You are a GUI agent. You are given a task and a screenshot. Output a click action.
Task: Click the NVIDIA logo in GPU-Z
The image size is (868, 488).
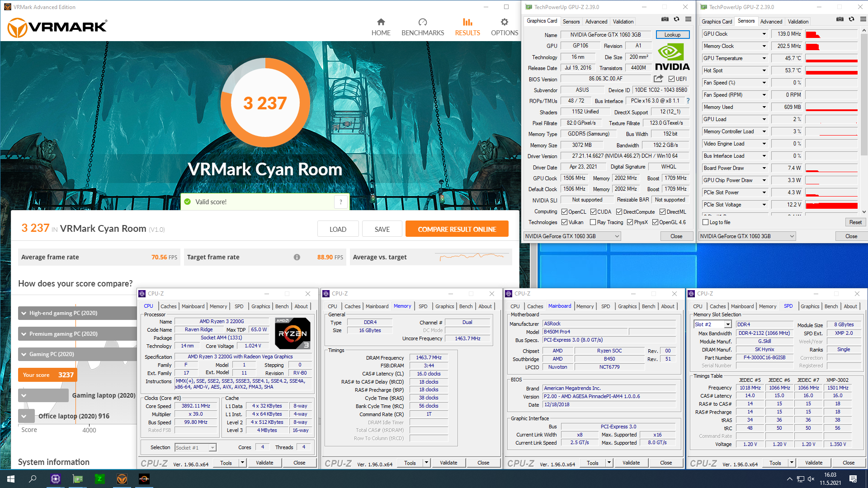672,57
